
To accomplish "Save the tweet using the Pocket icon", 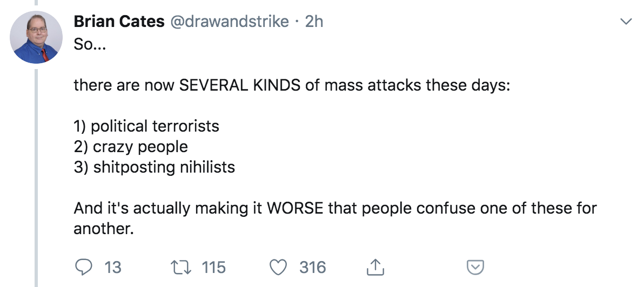I will point(474,267).
